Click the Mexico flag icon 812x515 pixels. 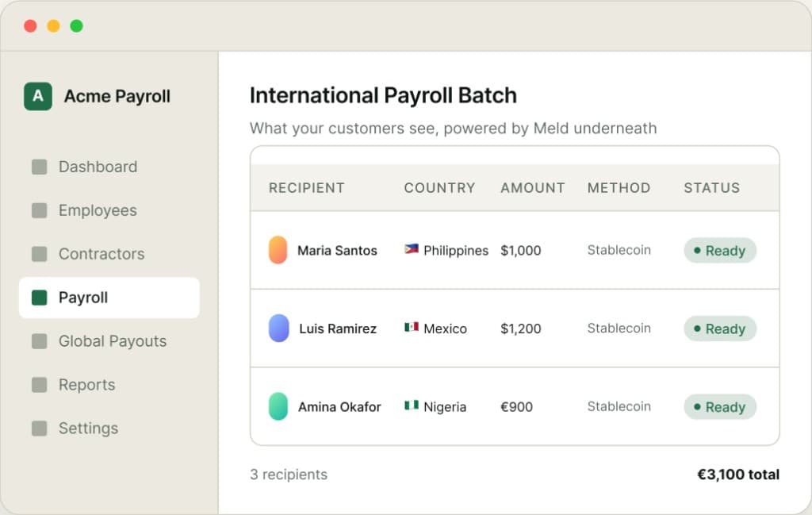pyautogui.click(x=412, y=328)
